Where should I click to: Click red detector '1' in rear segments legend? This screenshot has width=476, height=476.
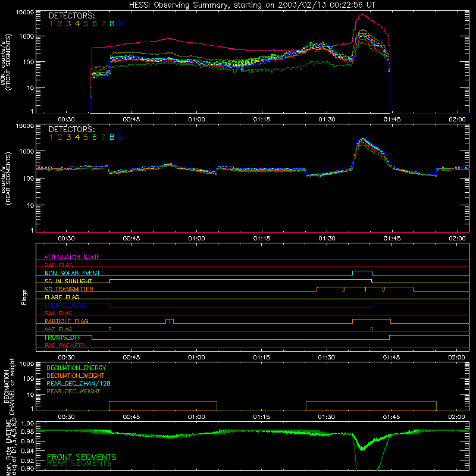click(x=51, y=137)
